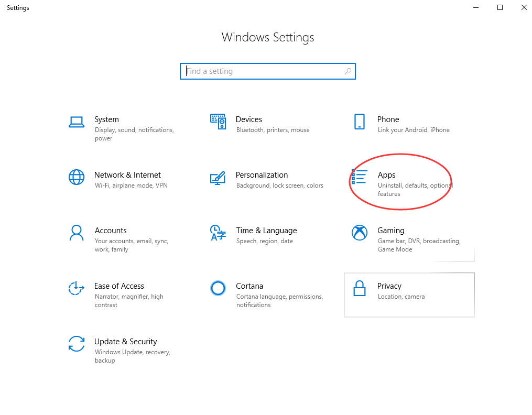The image size is (532, 415).
Task: Click "Uninstall, defaults, optional features" description
Action: (415, 190)
